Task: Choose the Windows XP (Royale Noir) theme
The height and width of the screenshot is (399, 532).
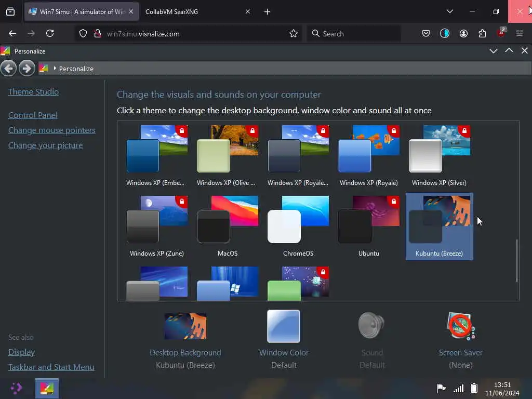Action: click(x=298, y=156)
